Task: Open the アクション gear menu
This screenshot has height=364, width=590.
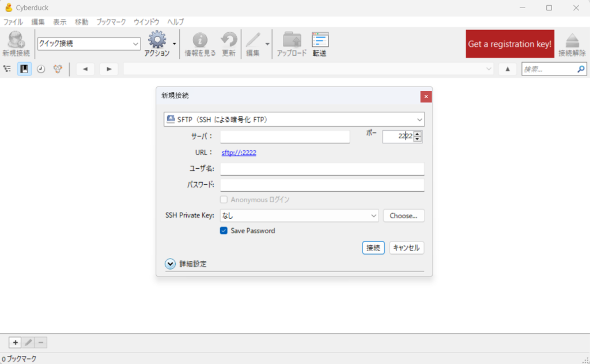Action: (157, 44)
